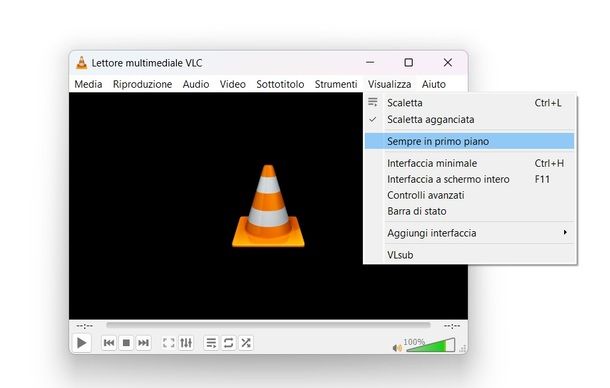Click elapsed time label left of seek bar

pyautogui.click(x=84, y=325)
